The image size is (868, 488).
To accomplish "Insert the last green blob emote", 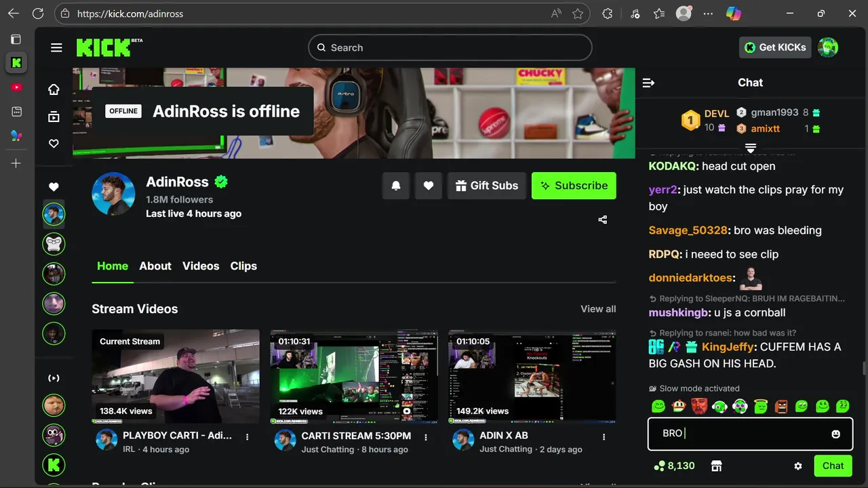I will pos(843,406).
